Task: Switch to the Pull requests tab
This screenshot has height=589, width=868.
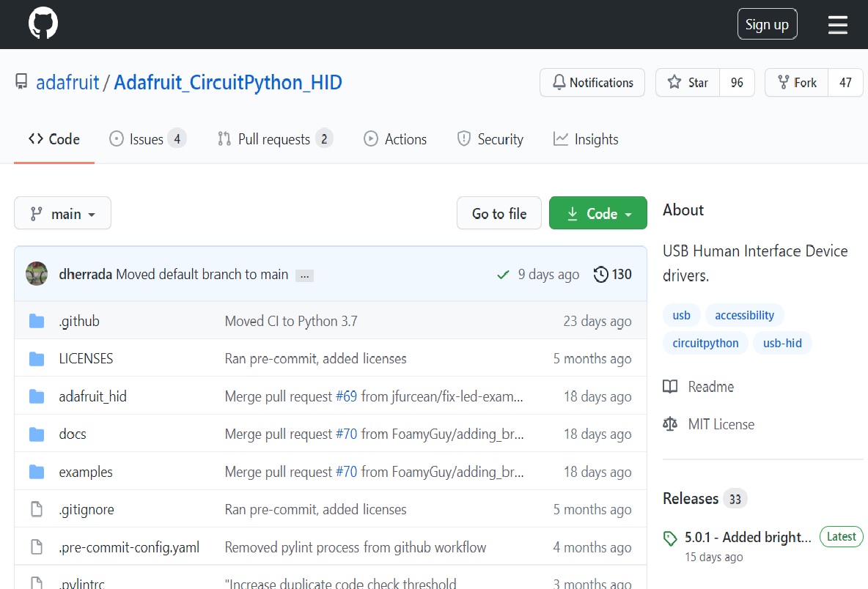Action: click(x=275, y=139)
